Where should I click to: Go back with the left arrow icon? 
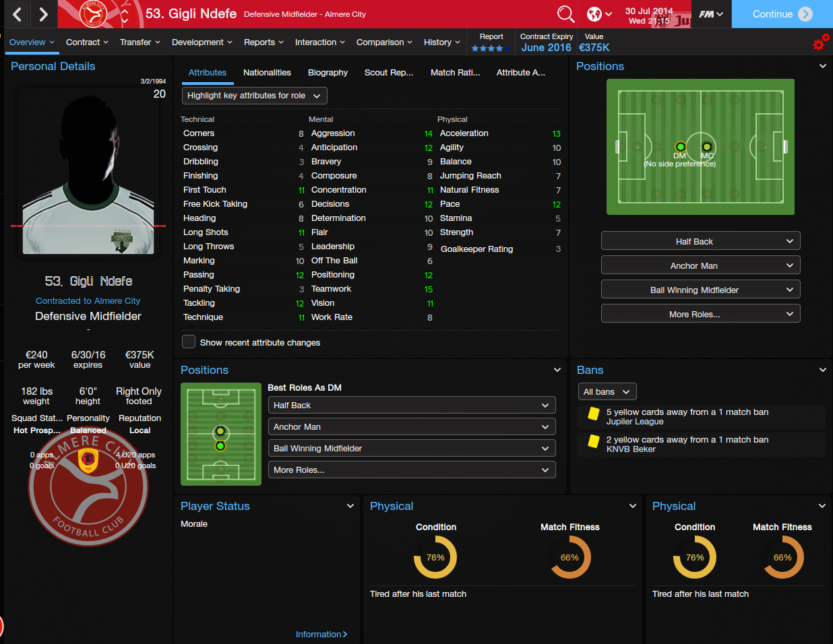(x=18, y=14)
